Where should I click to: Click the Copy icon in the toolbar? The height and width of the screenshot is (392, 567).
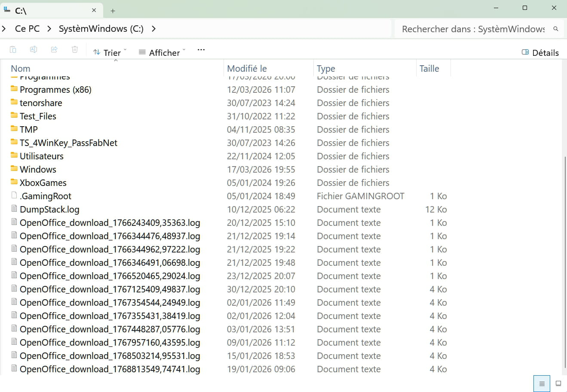pos(13,50)
